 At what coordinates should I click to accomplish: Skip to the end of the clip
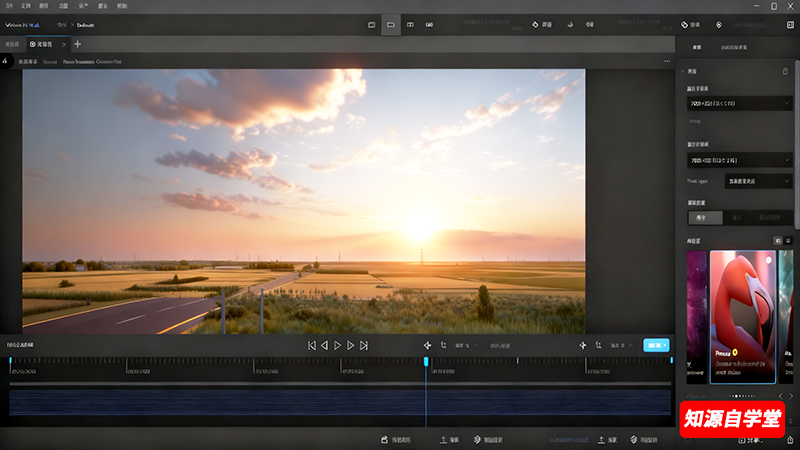tap(364, 345)
